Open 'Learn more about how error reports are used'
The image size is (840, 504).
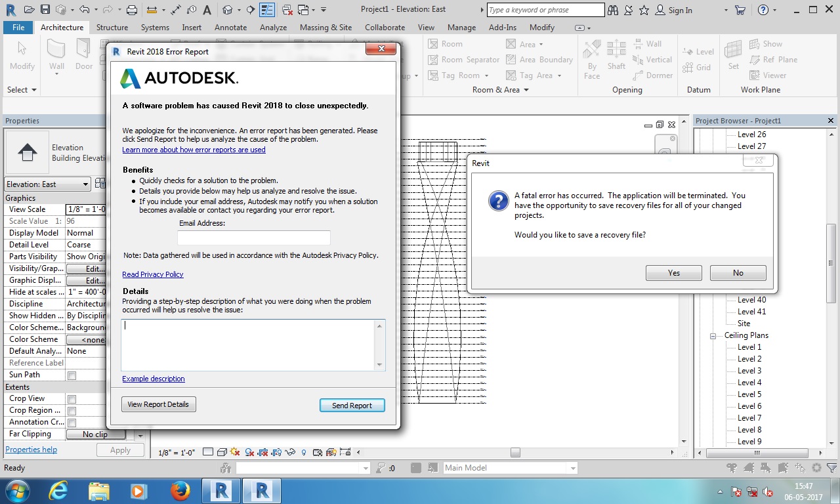coord(194,150)
